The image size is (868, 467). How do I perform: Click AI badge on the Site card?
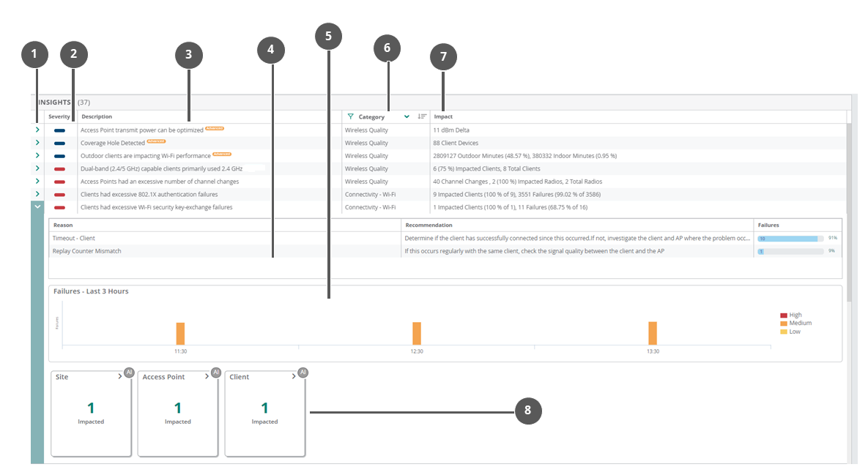click(x=129, y=373)
